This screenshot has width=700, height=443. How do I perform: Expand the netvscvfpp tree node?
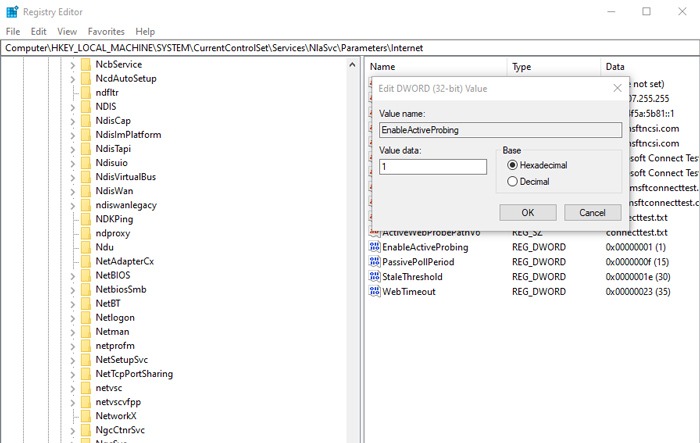point(72,402)
